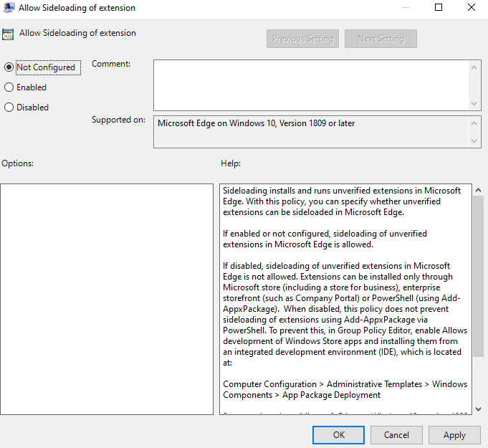Maximize the policy dialog window
Viewport: 488px width, 448px height.
[439, 7]
